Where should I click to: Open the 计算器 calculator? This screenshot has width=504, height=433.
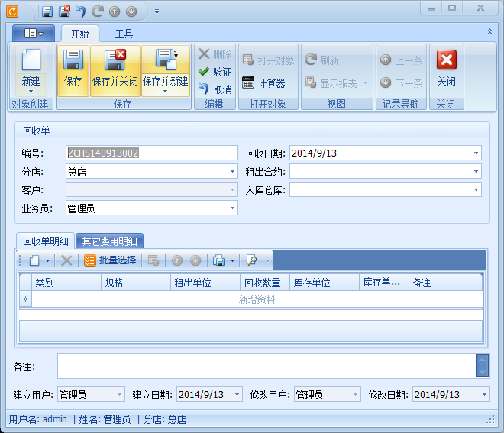tap(263, 83)
